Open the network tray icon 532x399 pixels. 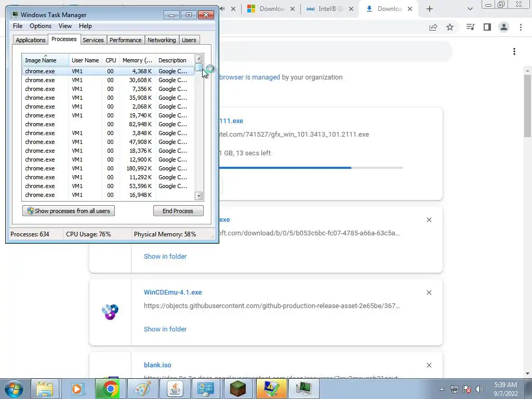click(x=454, y=389)
